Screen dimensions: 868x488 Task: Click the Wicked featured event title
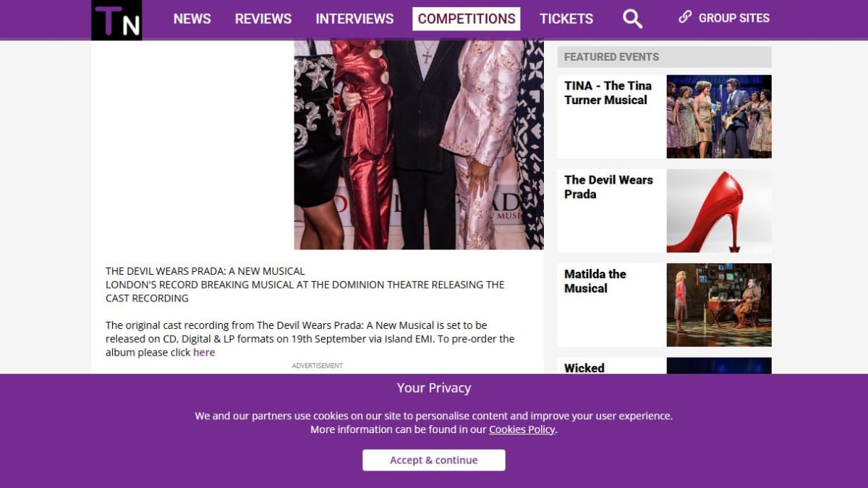[x=584, y=367]
